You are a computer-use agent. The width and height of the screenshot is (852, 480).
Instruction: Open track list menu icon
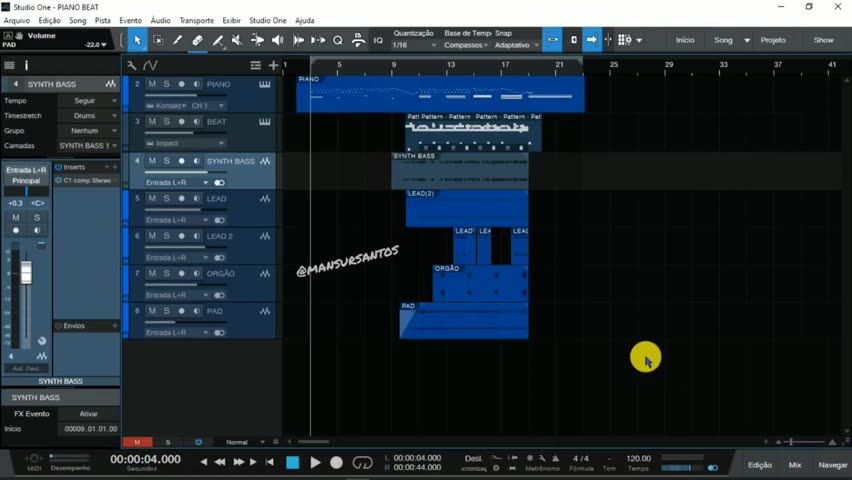pos(255,65)
